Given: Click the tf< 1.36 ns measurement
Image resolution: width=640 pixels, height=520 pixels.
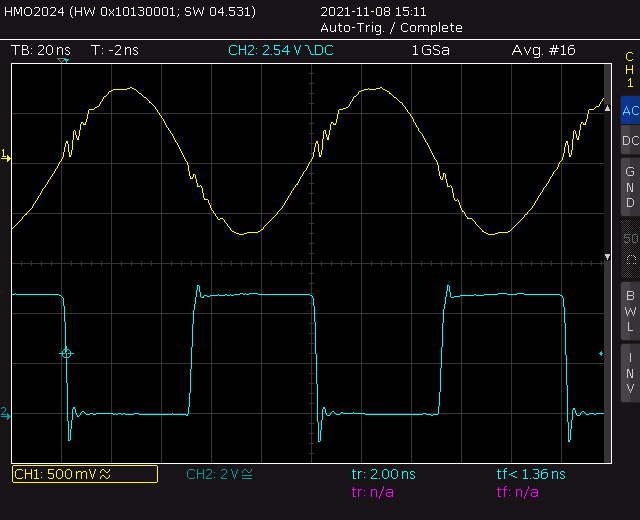Looking at the screenshot, I should click(531, 474).
